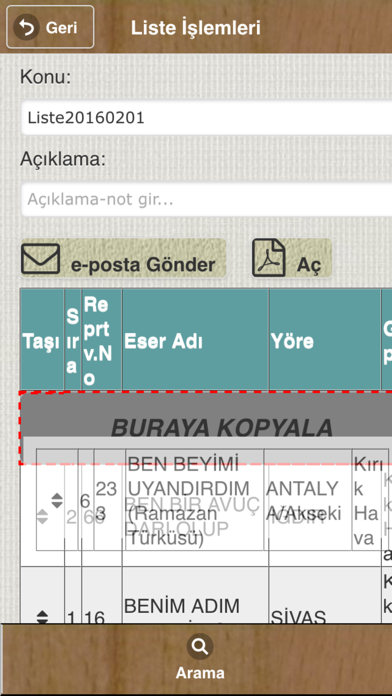
Task: Click the PDF document icon
Action: [x=269, y=258]
